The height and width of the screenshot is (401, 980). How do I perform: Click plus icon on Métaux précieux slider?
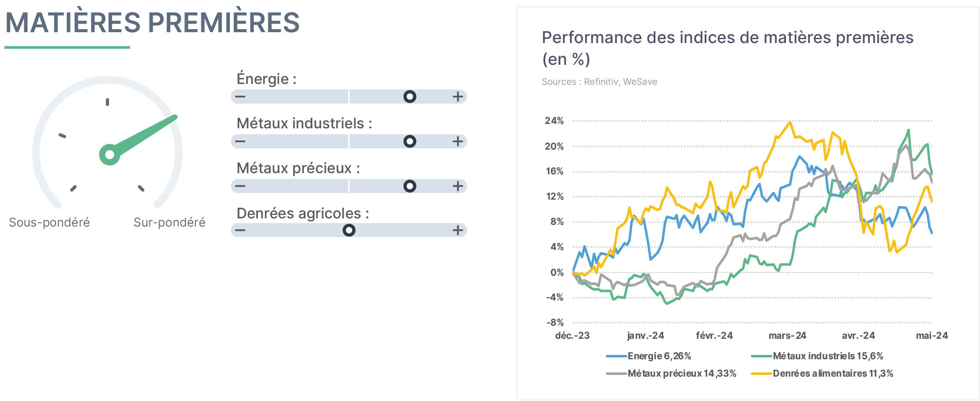coord(457,186)
